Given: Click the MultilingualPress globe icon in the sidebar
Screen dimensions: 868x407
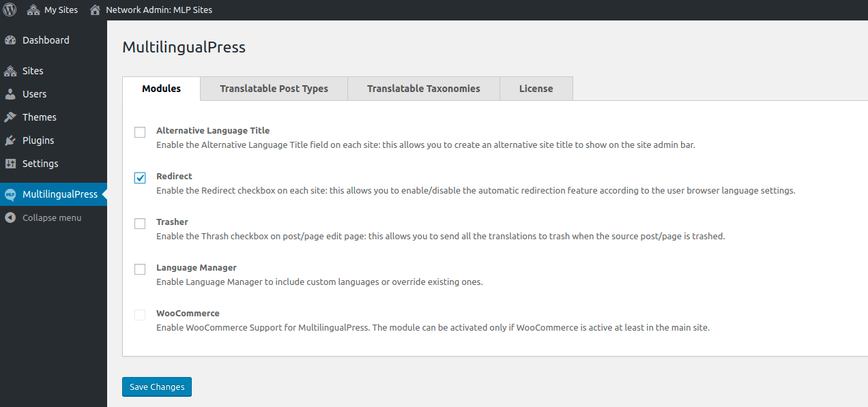Looking at the screenshot, I should pos(11,194).
